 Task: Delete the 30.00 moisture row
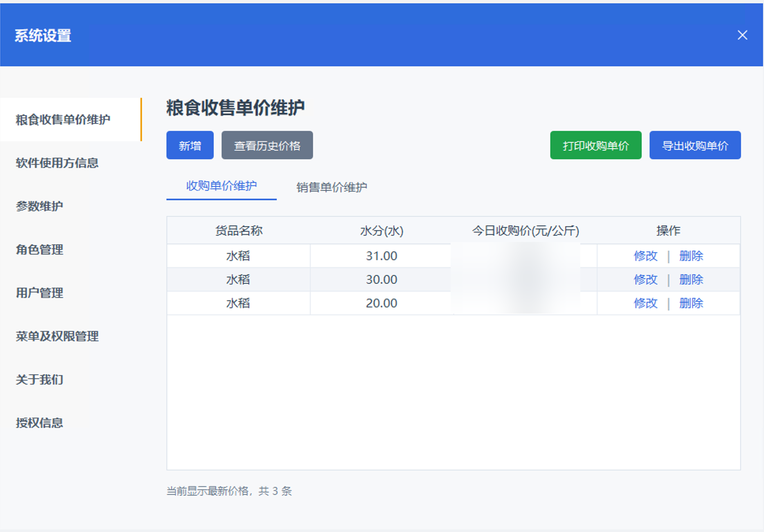[691, 280]
